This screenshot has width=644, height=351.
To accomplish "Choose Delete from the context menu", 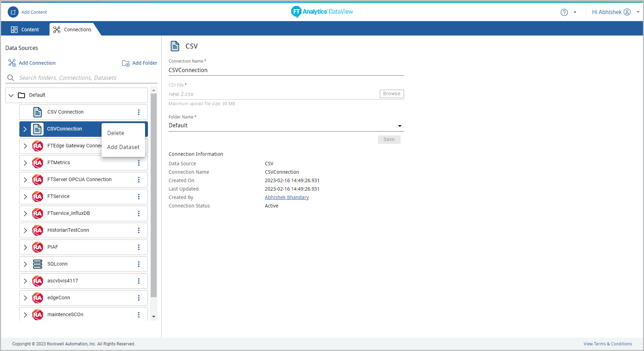I will (116, 133).
